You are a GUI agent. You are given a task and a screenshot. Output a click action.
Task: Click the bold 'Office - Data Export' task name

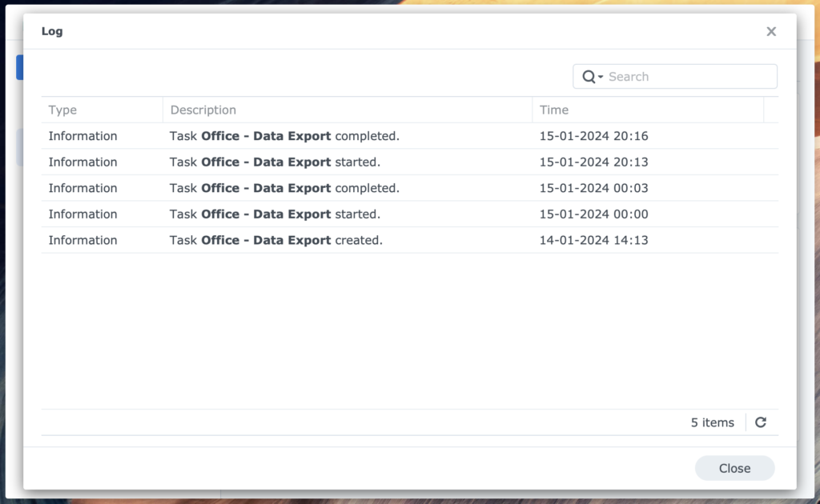[265, 136]
